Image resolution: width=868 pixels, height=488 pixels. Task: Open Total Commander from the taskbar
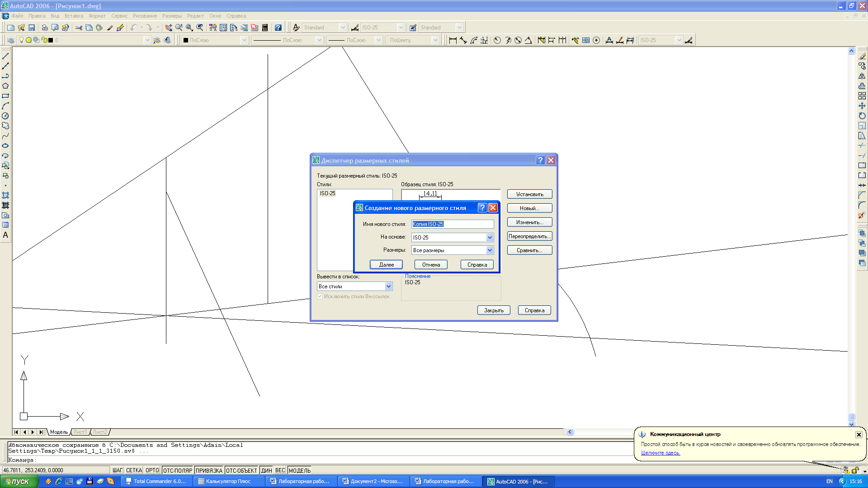click(157, 481)
